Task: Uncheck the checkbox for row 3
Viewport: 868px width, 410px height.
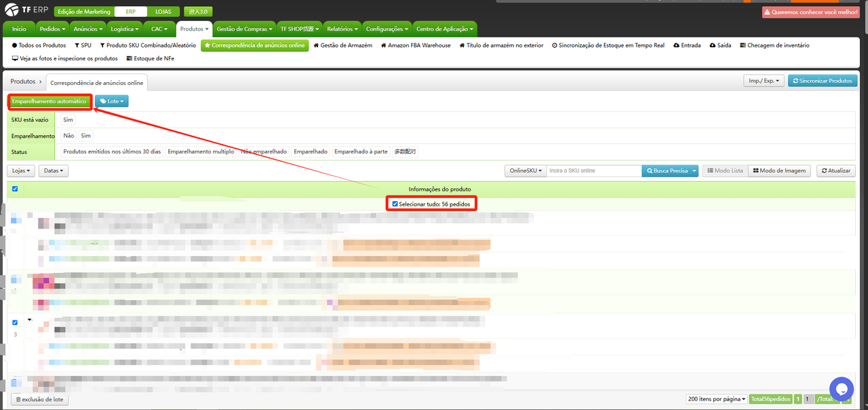Action: point(15,322)
